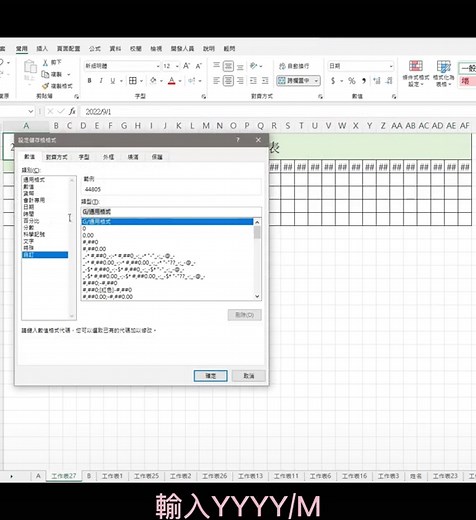The height and width of the screenshot is (520, 476).
Task: Open the 開發人員 (Developer) ribbon tab
Action: tap(182, 49)
